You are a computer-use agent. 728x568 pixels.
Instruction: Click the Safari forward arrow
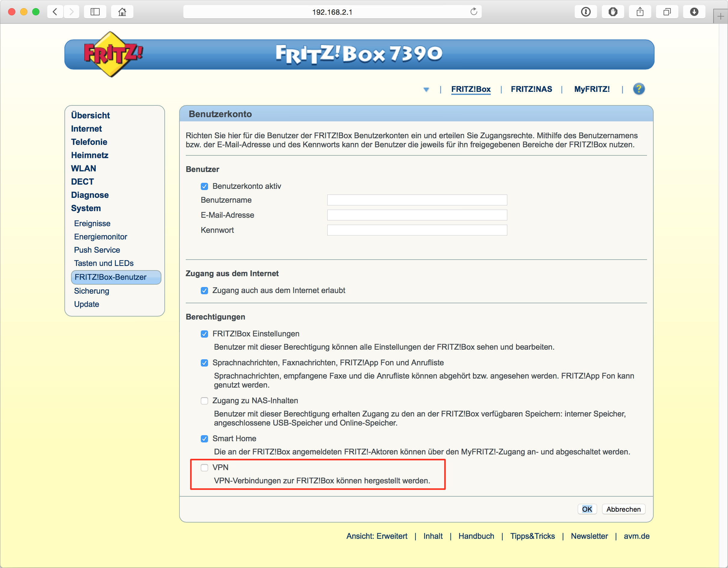click(71, 12)
